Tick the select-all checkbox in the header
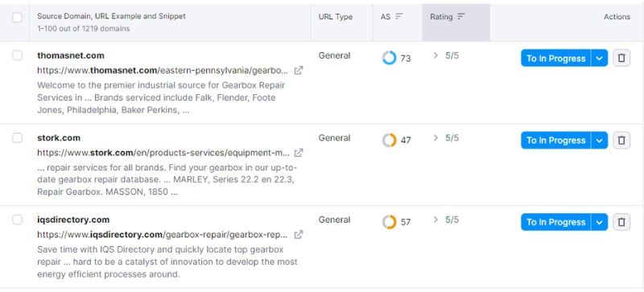 pyautogui.click(x=17, y=17)
